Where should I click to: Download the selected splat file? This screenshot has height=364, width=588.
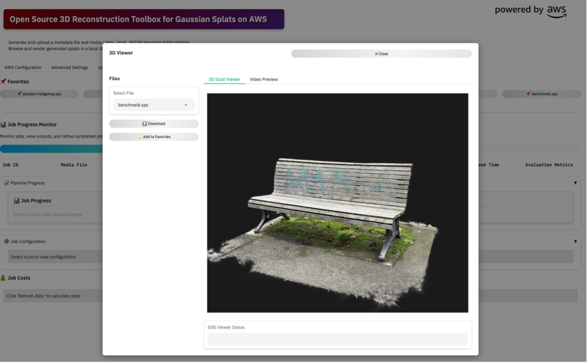click(x=154, y=124)
